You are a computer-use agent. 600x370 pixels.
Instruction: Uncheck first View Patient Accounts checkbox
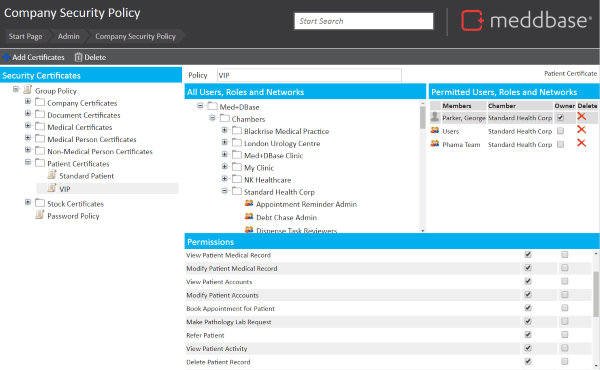click(528, 281)
